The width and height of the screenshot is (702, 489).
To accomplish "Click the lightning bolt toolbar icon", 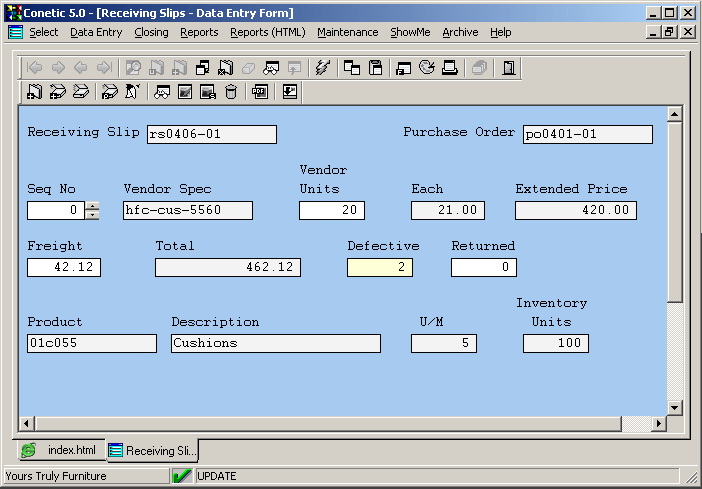I will pos(321,68).
